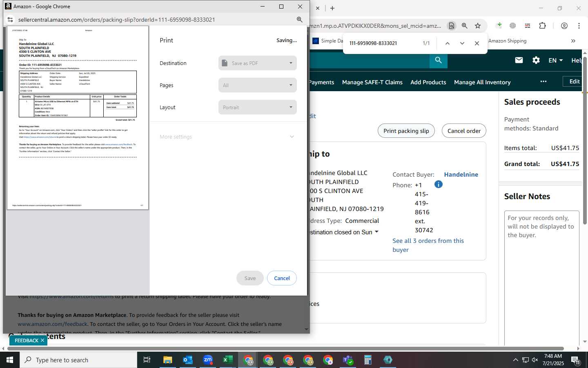
Task: Click packing slip print preview thumbnail
Action: coord(78,118)
